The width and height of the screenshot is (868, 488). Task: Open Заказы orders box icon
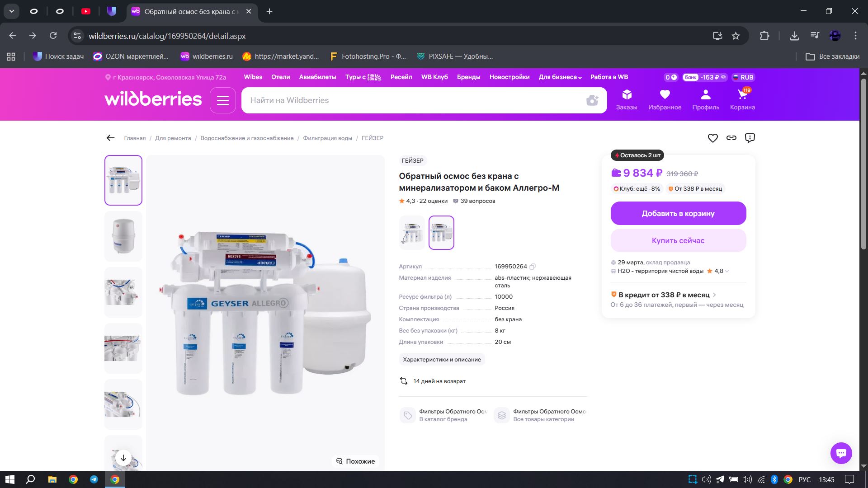626,99
